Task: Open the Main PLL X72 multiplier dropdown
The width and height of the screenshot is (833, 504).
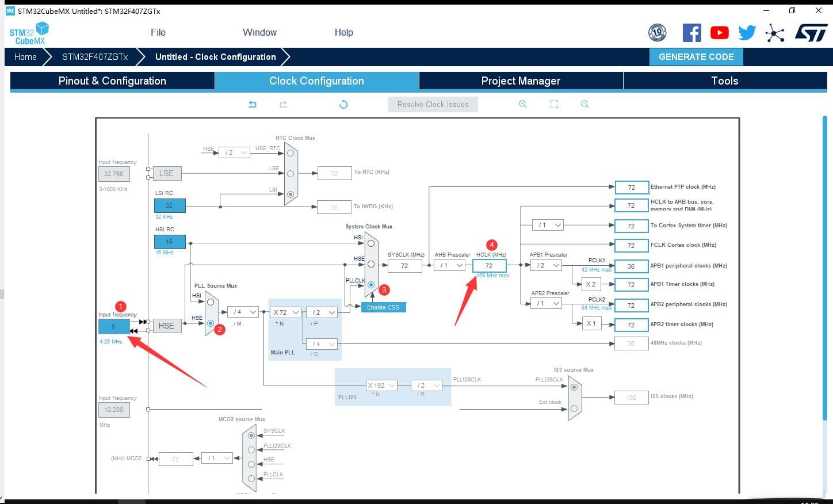Action: coord(285,312)
